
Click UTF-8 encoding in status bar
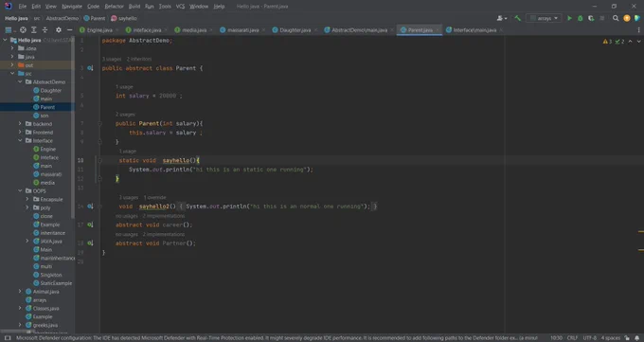tap(589, 338)
